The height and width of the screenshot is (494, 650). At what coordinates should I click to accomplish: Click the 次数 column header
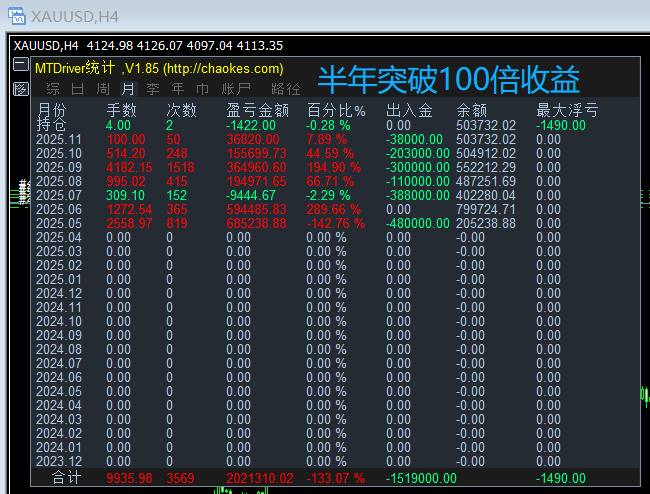(181, 111)
